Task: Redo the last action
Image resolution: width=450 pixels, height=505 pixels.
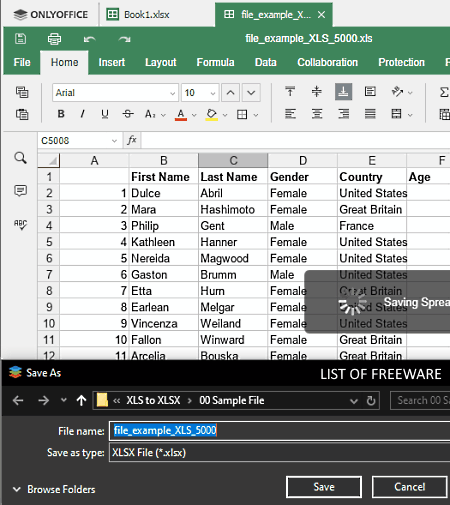Action: click(124, 39)
